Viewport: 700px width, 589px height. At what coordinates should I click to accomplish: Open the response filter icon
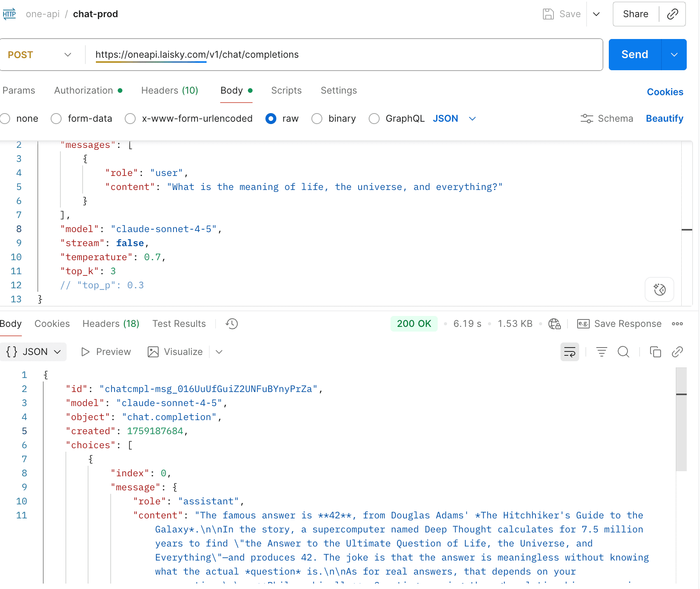[601, 352]
